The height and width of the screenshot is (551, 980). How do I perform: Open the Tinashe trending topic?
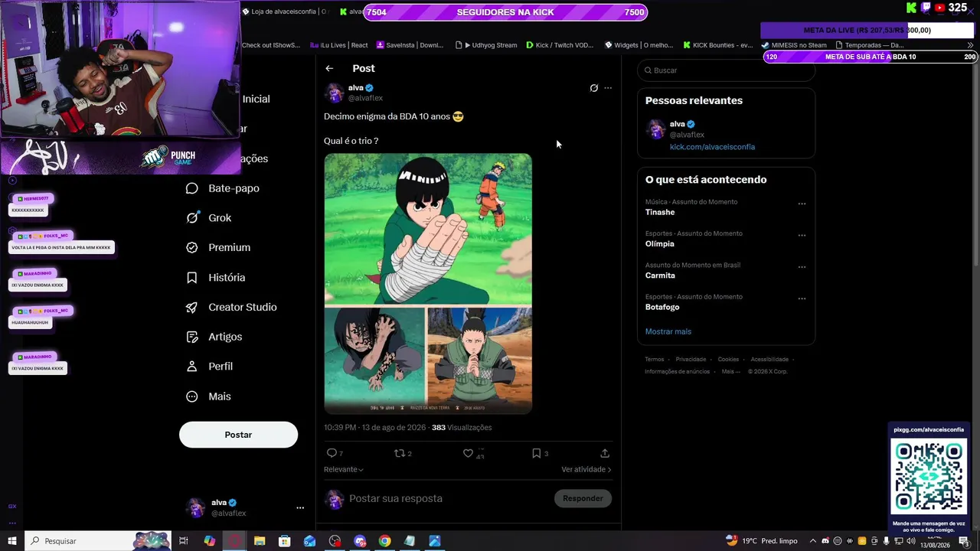pos(660,212)
